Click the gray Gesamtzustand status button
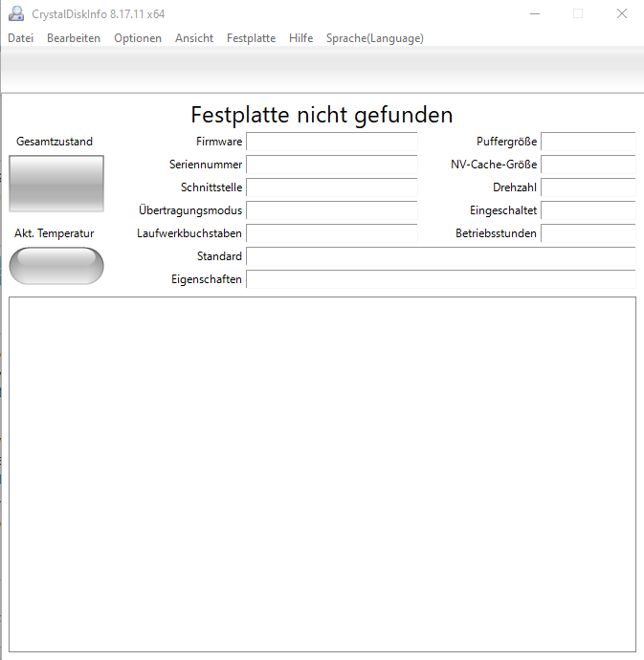Screen dimensions: 644x660 pyautogui.click(x=56, y=184)
